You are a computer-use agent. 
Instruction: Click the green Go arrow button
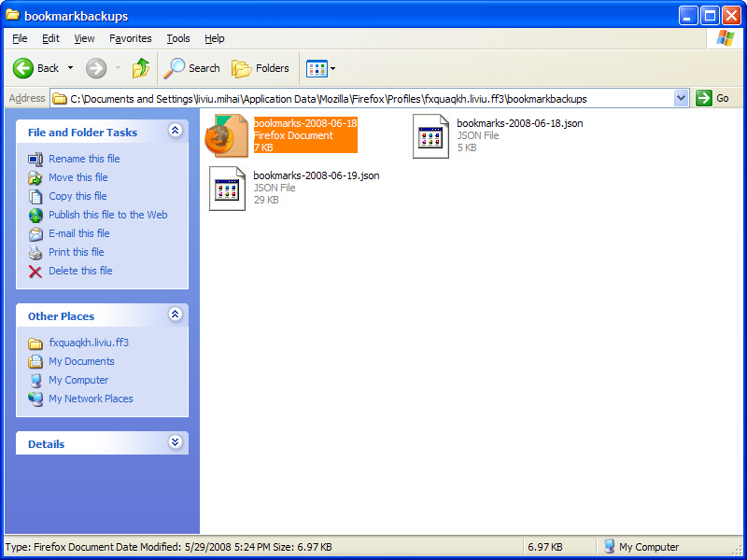click(x=703, y=98)
